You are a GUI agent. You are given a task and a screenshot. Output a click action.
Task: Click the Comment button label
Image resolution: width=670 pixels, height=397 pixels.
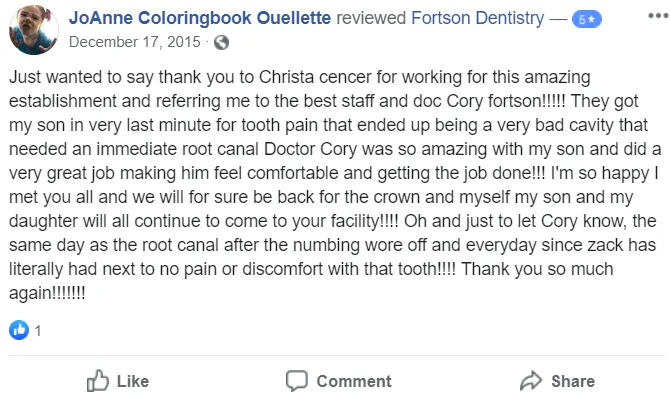pos(354,381)
